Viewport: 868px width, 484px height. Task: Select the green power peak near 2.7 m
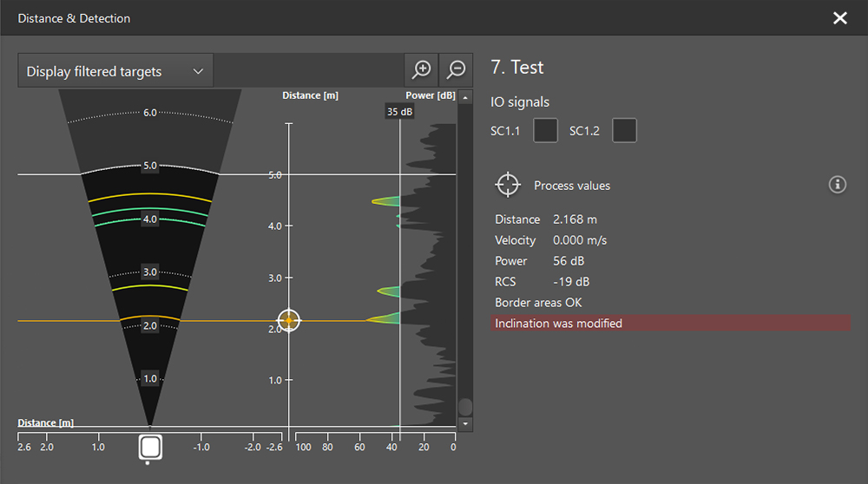pyautogui.click(x=389, y=291)
